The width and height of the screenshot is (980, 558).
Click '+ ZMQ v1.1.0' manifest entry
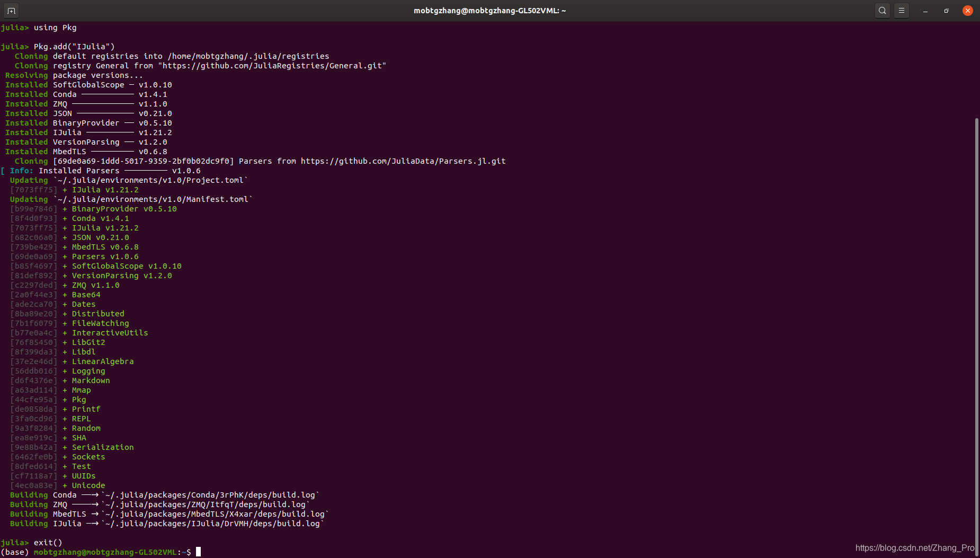click(91, 285)
